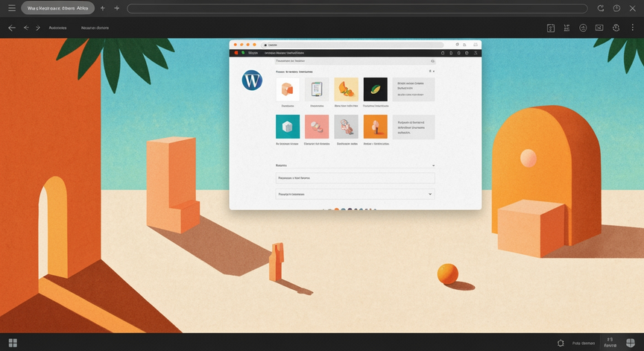The width and height of the screenshot is (644, 351).
Task: Click the globe icon in the bottom taskbar
Action: click(x=631, y=343)
